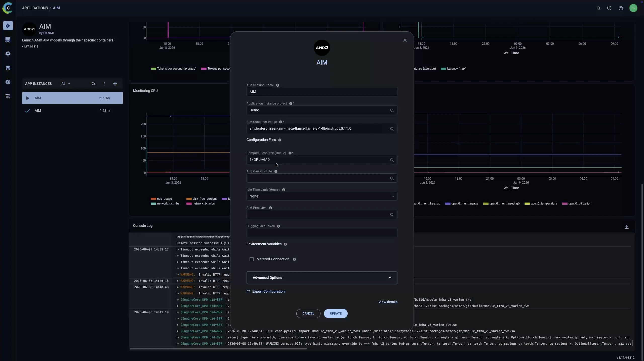Click the info icon beside HuggingFace Token

coord(278,226)
